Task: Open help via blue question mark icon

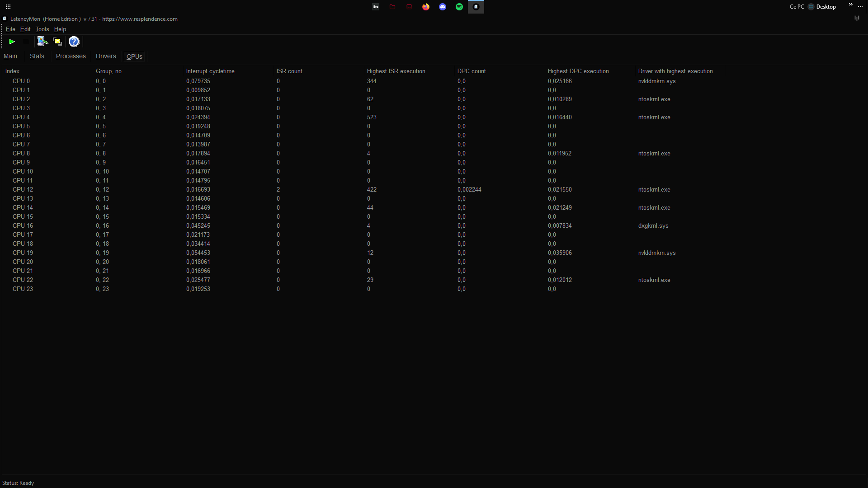Action: [74, 42]
